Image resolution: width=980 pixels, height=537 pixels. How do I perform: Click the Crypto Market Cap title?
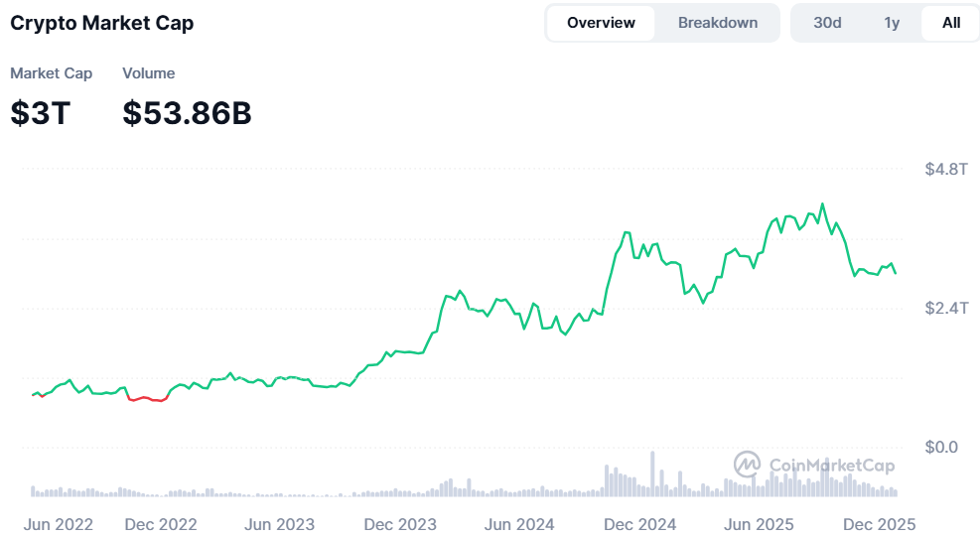101,23
